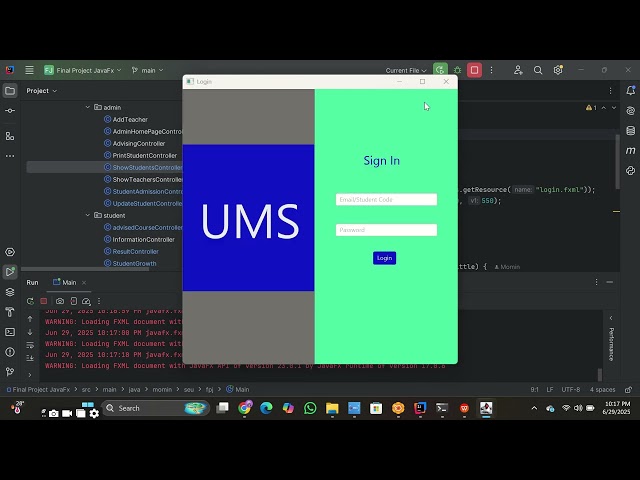Open the Maven tool window

pyautogui.click(x=631, y=151)
